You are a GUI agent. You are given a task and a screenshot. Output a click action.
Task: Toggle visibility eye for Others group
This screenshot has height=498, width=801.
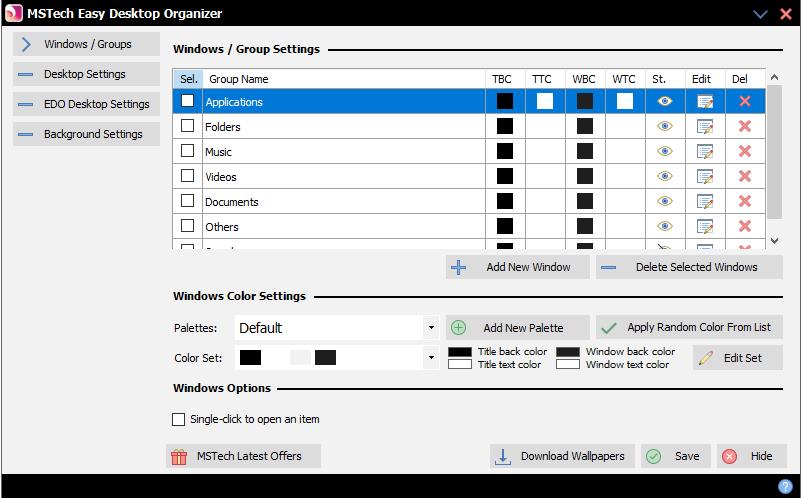click(x=665, y=226)
